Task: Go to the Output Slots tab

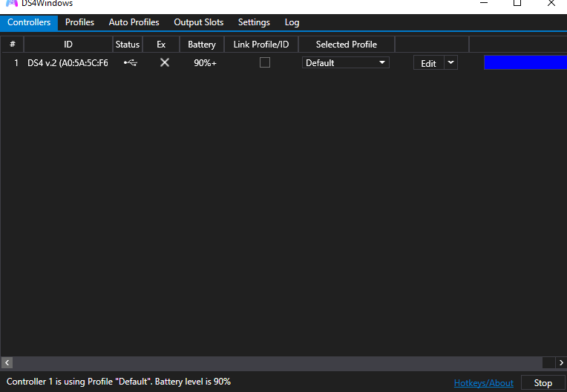Action: point(198,22)
